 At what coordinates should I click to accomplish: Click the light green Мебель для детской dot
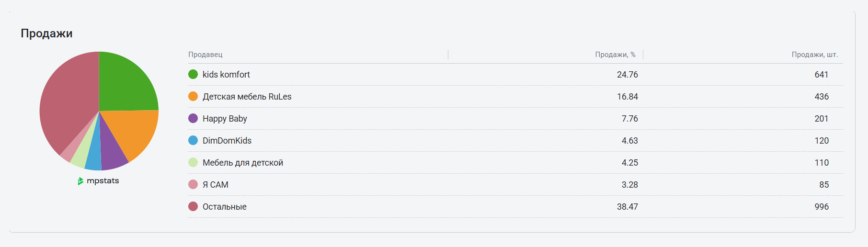[x=193, y=162]
